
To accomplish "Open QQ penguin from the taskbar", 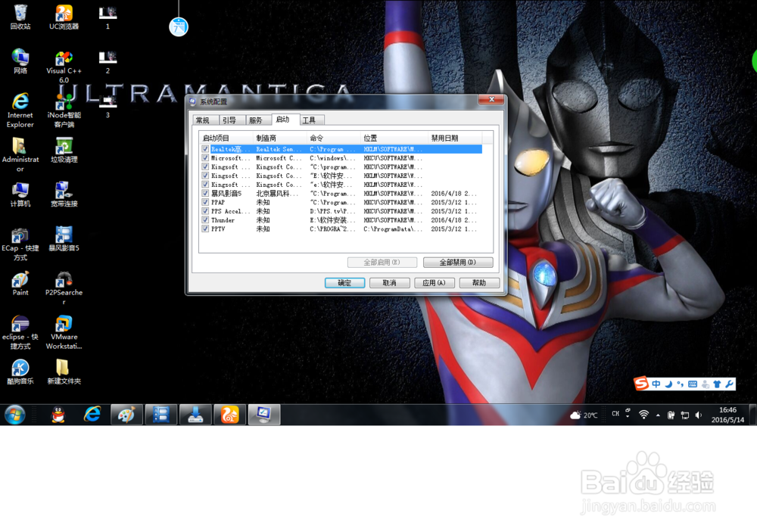I will pos(58,415).
